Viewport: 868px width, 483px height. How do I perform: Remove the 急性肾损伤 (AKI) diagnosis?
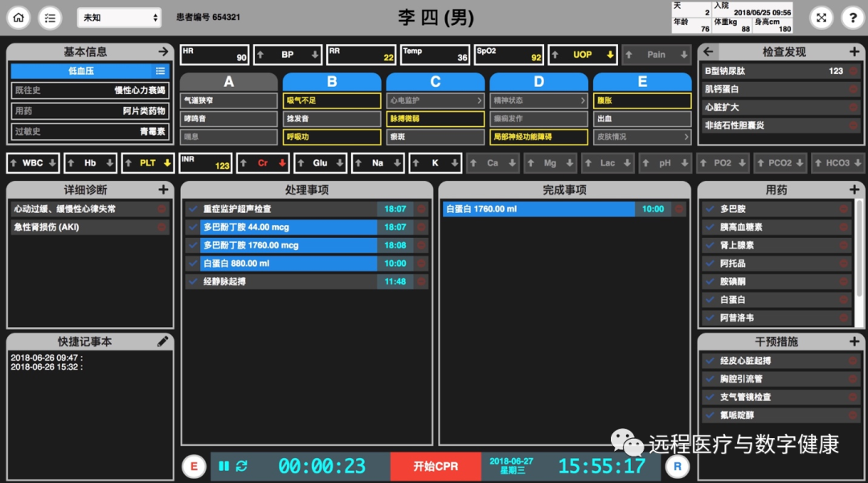162,227
